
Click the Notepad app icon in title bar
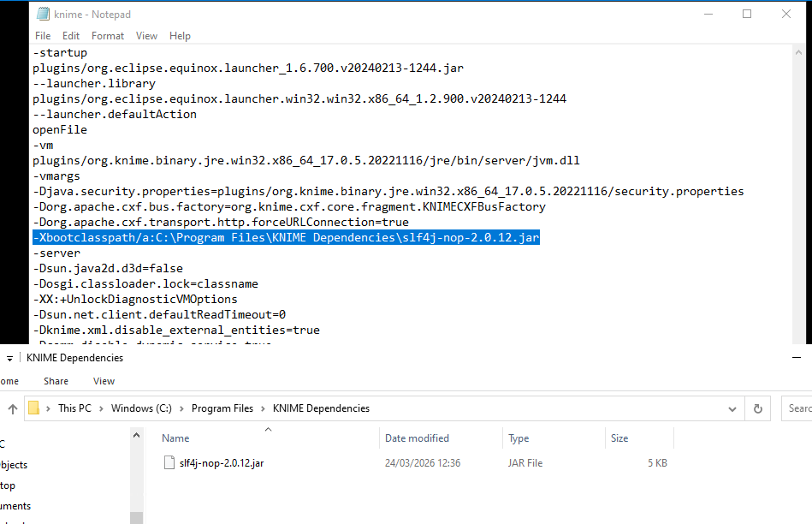42,15
